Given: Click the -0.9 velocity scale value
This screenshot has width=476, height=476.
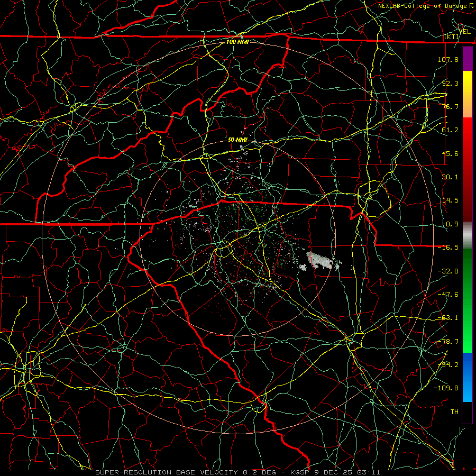Looking at the screenshot, I should [450, 224].
